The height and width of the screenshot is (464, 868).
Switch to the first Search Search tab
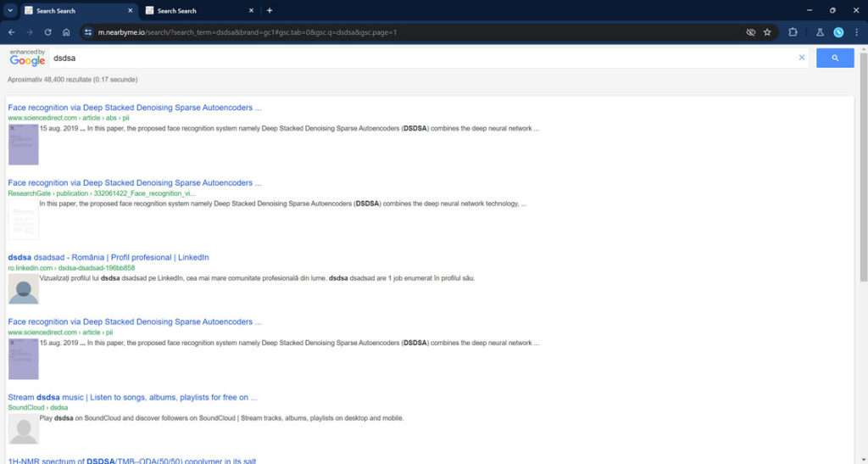79,10
